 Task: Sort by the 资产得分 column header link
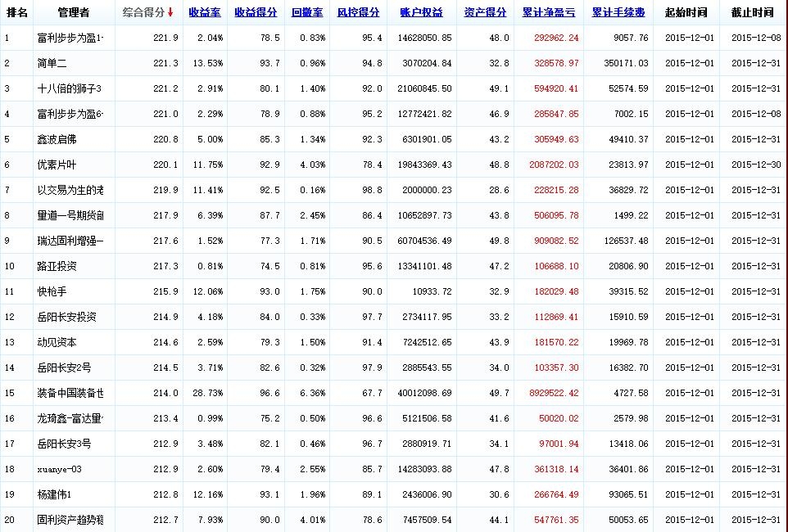tap(485, 12)
